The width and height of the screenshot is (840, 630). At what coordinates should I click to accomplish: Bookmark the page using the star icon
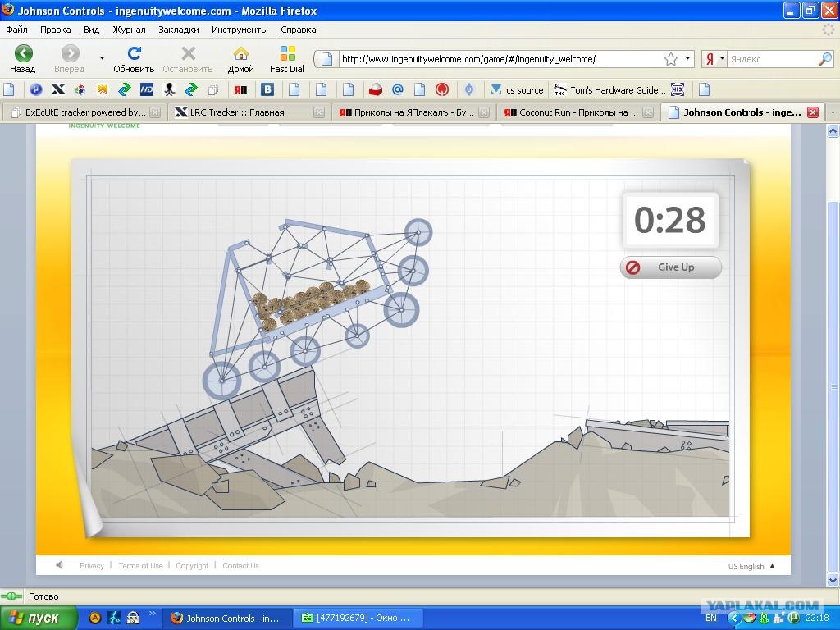tap(671, 59)
